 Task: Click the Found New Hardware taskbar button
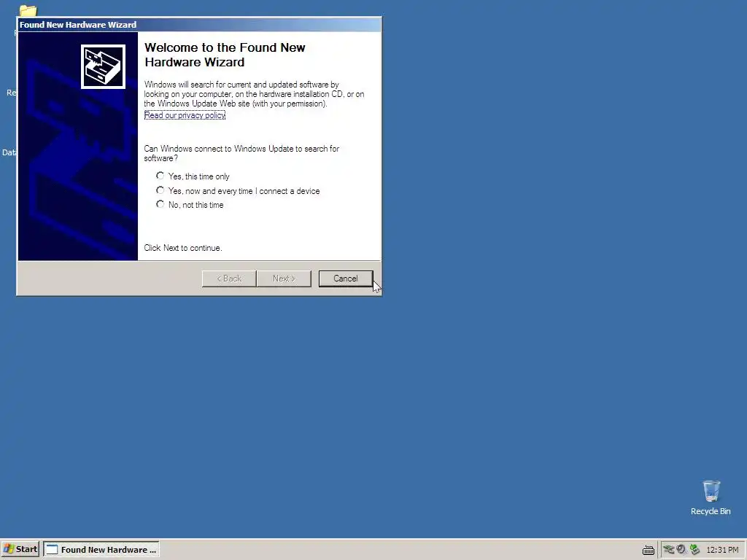click(x=101, y=549)
